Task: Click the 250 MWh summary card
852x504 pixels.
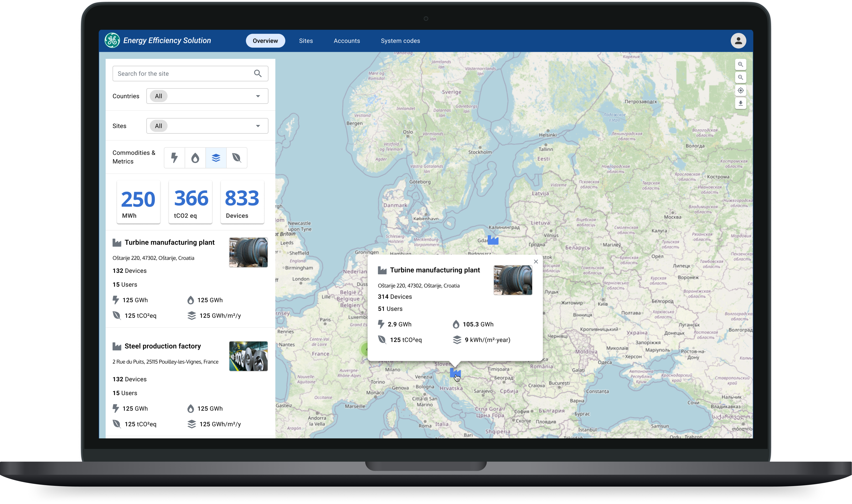Action: coord(139,202)
